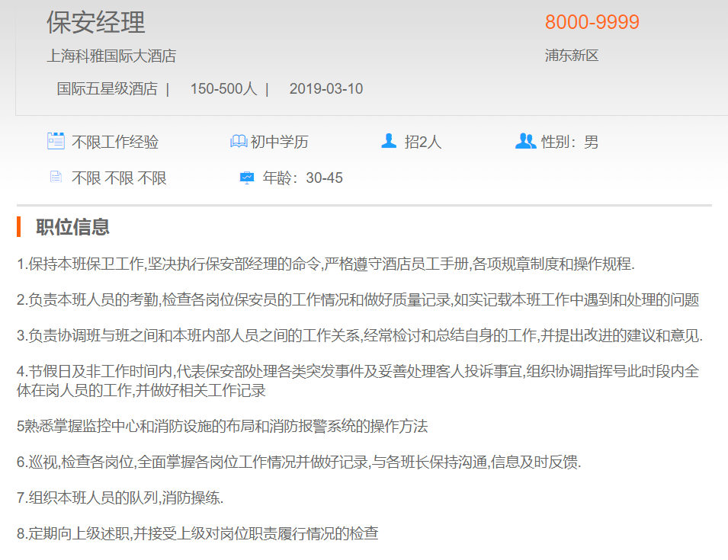
Task: Click the 性别：男 requirement text
Action: (x=569, y=142)
